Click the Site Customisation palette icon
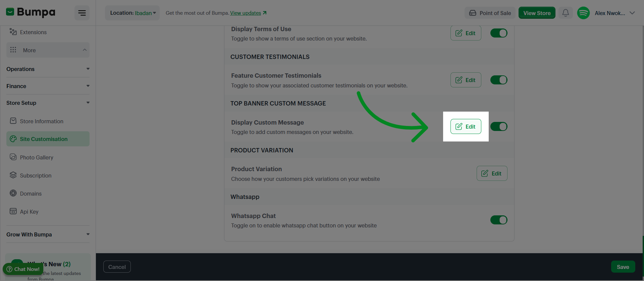 pyautogui.click(x=13, y=139)
